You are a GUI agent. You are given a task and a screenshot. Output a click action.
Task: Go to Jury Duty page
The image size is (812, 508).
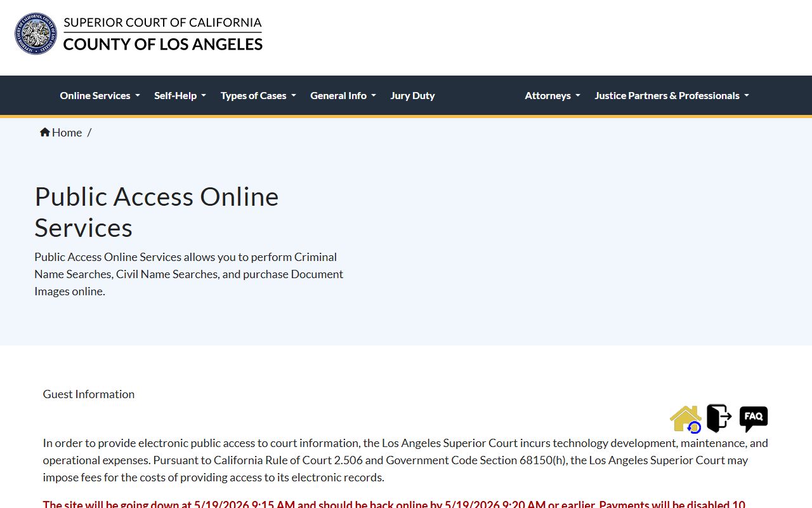412,95
